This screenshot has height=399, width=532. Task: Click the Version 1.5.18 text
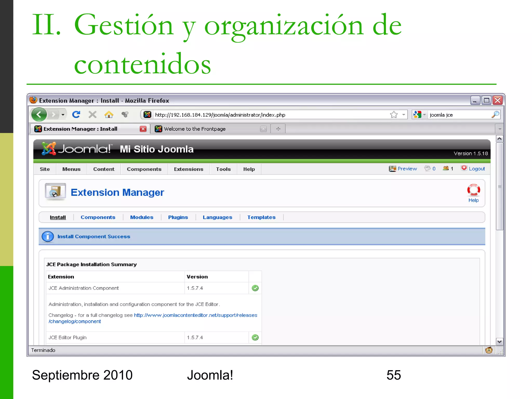coord(471,154)
